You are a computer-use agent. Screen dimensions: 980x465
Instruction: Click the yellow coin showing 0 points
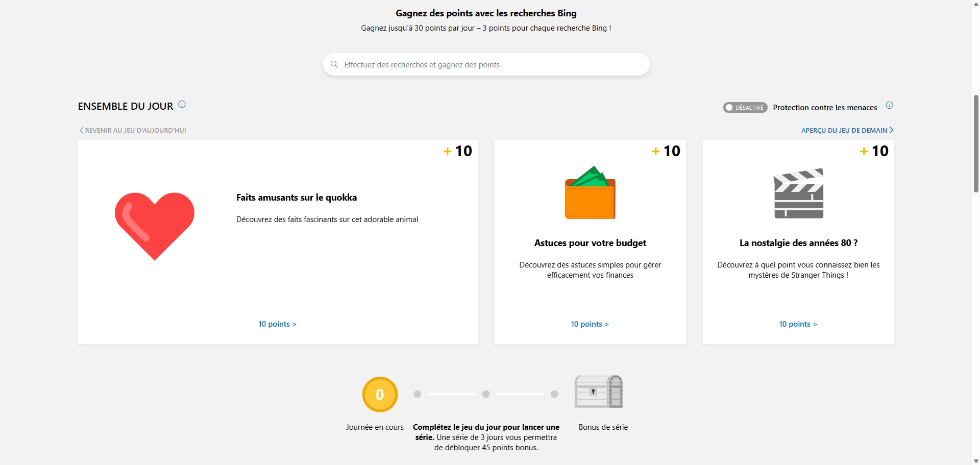pyautogui.click(x=379, y=394)
